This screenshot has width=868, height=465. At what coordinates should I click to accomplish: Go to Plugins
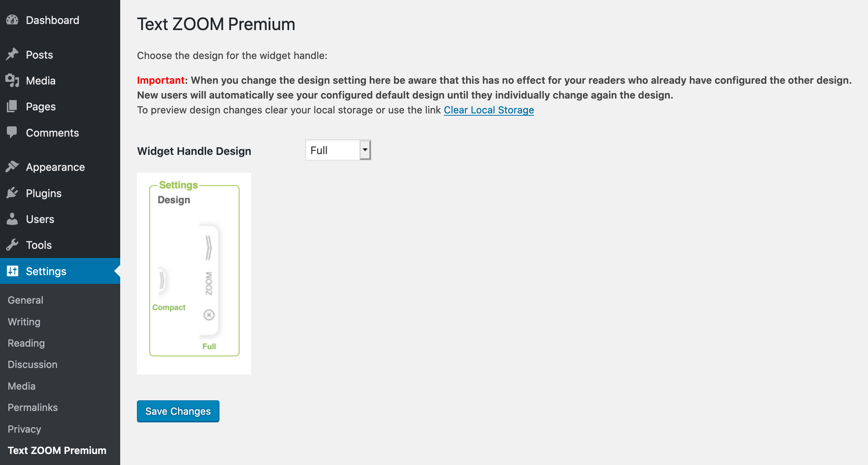click(60, 193)
